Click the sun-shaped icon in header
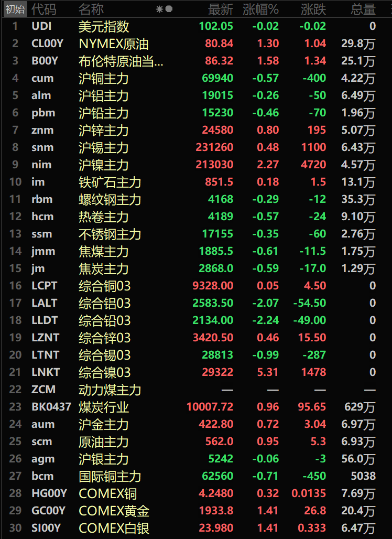 159,9
